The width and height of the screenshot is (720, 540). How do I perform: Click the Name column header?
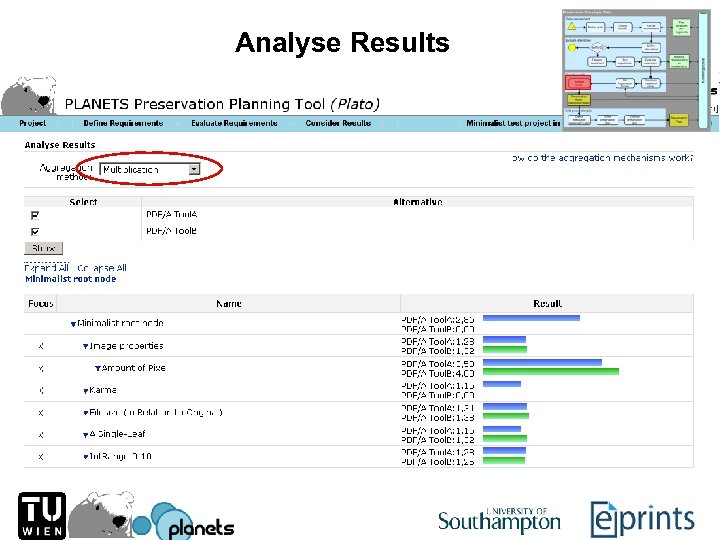tap(229, 304)
